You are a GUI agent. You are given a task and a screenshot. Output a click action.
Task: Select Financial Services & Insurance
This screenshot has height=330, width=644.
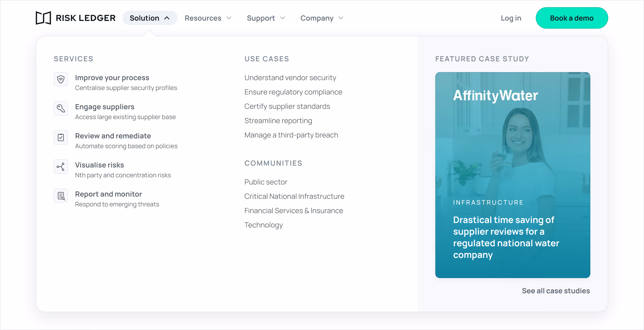(294, 211)
